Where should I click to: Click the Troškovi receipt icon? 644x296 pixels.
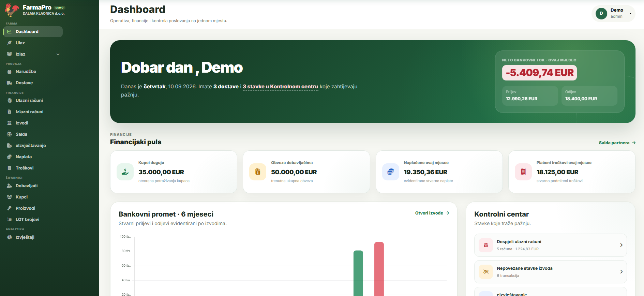10,168
